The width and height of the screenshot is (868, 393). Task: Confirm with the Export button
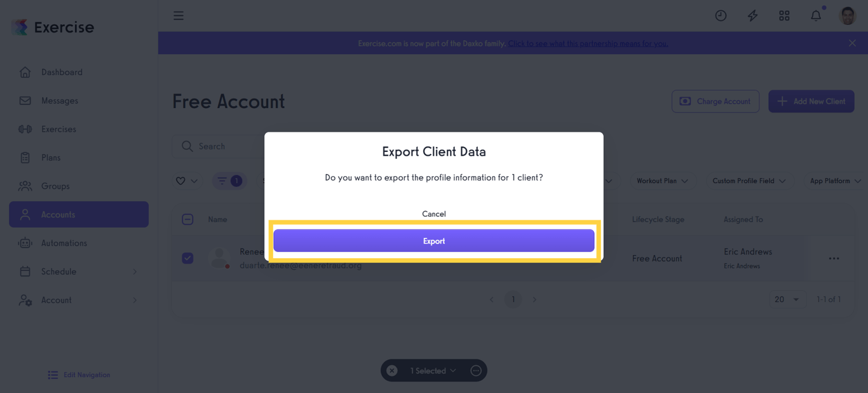[434, 241]
